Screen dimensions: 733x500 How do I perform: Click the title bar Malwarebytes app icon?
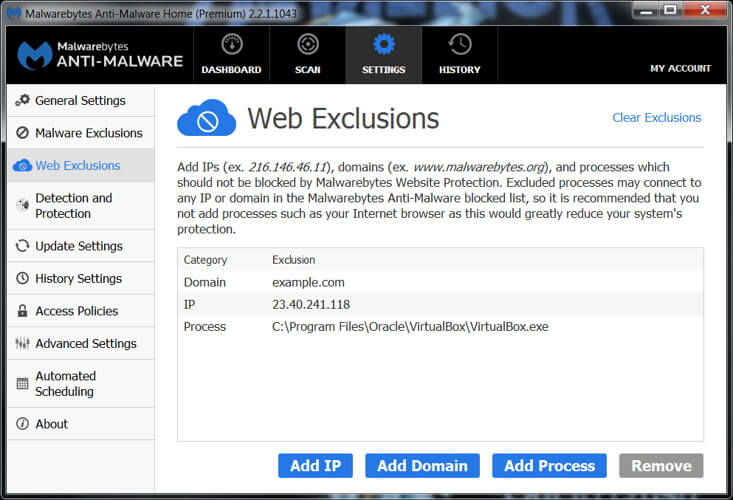click(x=14, y=13)
